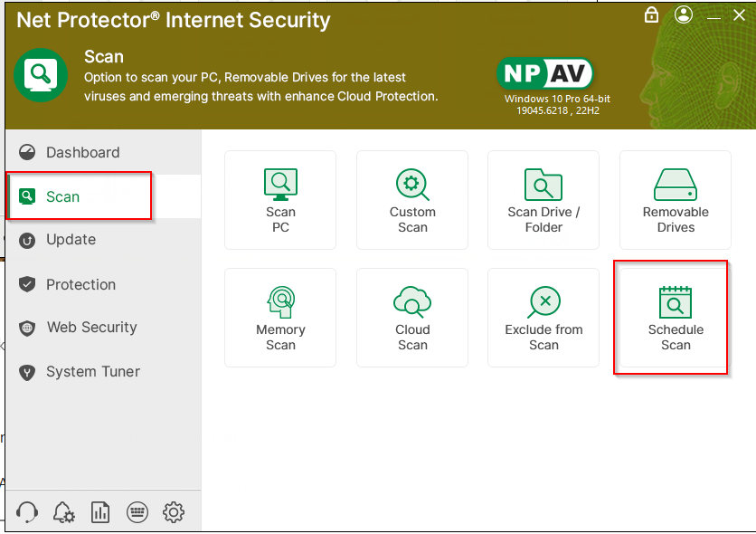Open Removable Drives scan
The width and height of the screenshot is (756, 534).
(x=676, y=200)
